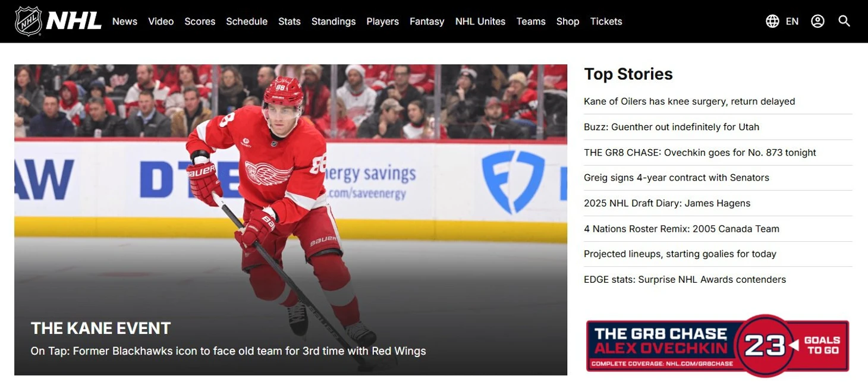Select Teams in the navigation bar
Screen dimensions: 868x382
[531, 21]
